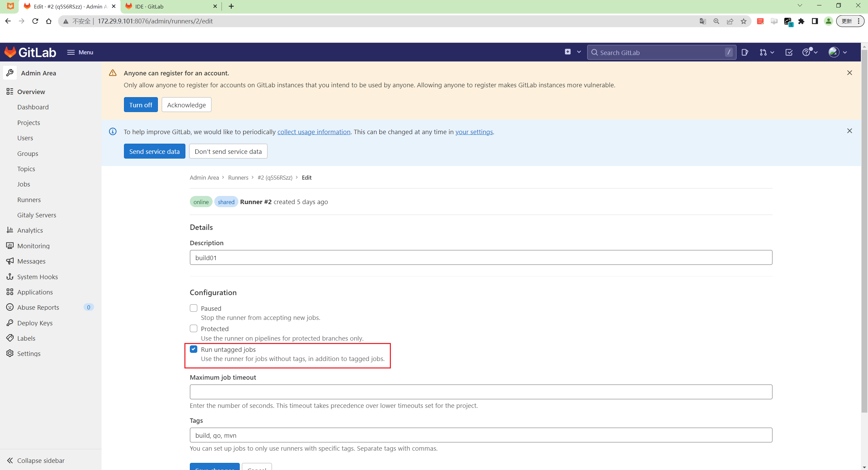Click the Search GitLab field
This screenshot has height=470, width=868.
click(x=662, y=52)
